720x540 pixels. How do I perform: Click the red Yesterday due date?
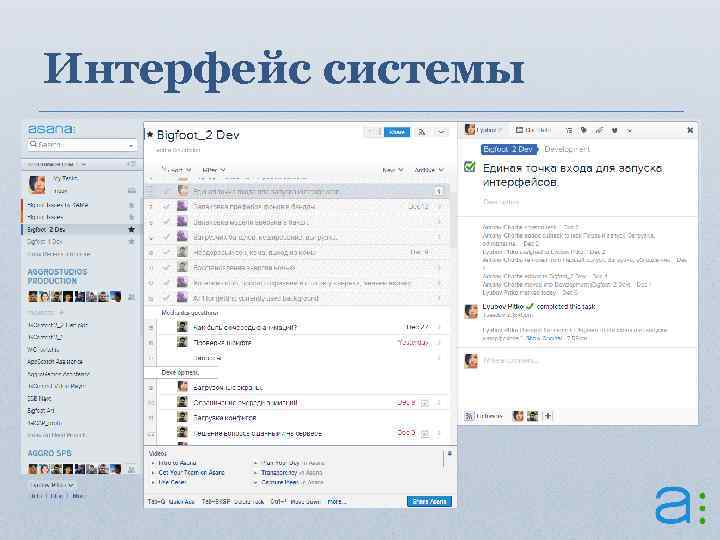(x=413, y=343)
